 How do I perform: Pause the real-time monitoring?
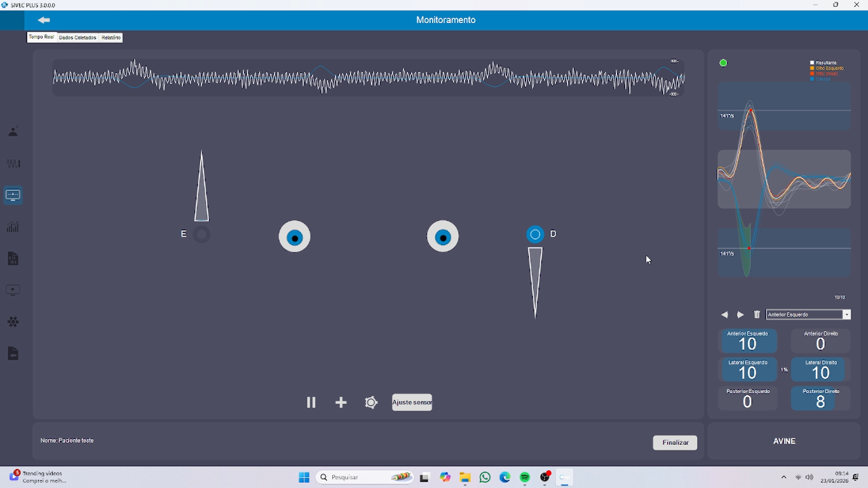[x=311, y=402]
